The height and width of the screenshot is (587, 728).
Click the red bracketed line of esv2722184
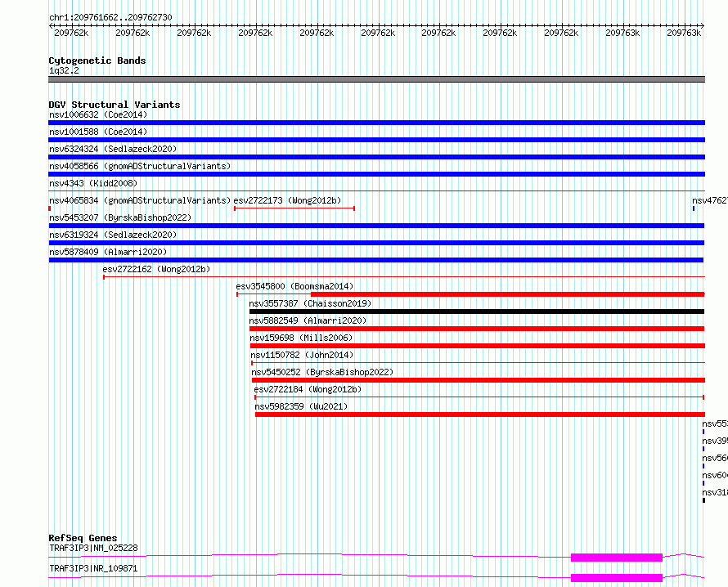[x=479, y=397]
